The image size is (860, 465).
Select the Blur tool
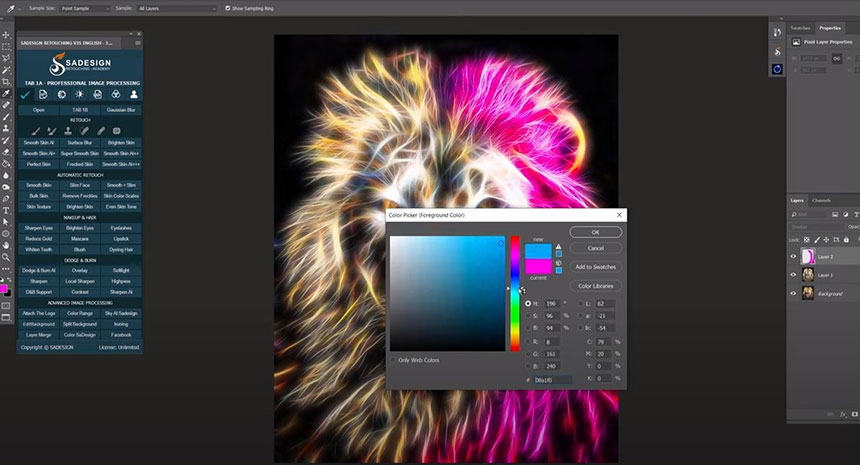tap(6, 175)
